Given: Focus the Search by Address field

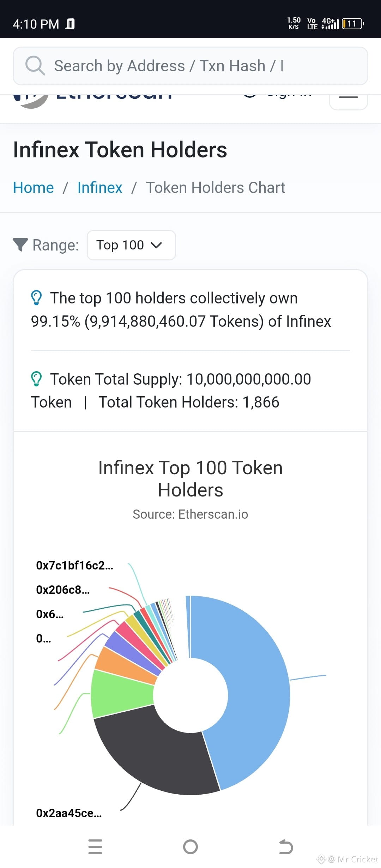Looking at the screenshot, I should 190,66.
